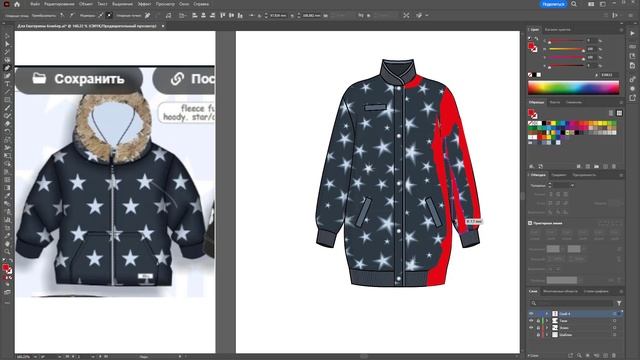Close the open document tab

[x=163, y=26]
